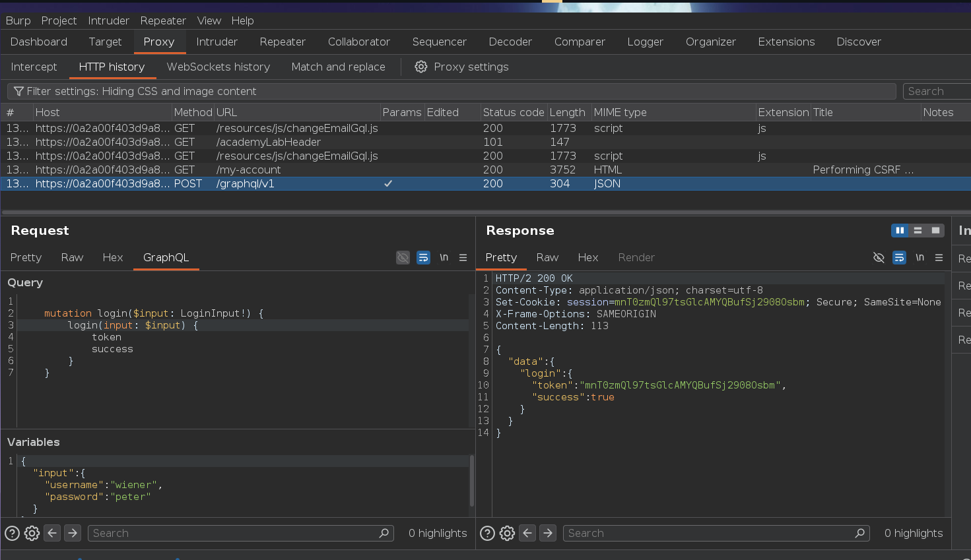
Task: Click the filter settings bar
Action: pyautogui.click(x=452, y=91)
